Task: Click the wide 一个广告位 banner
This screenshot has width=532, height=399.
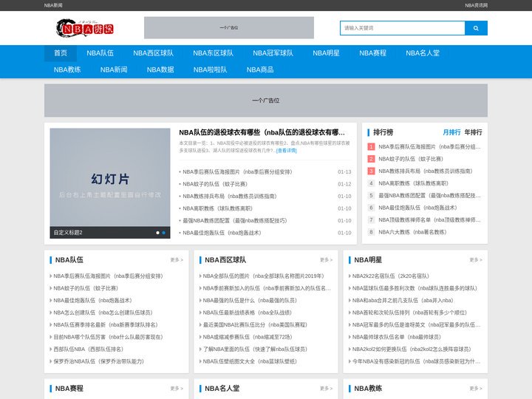Action: 266,100
